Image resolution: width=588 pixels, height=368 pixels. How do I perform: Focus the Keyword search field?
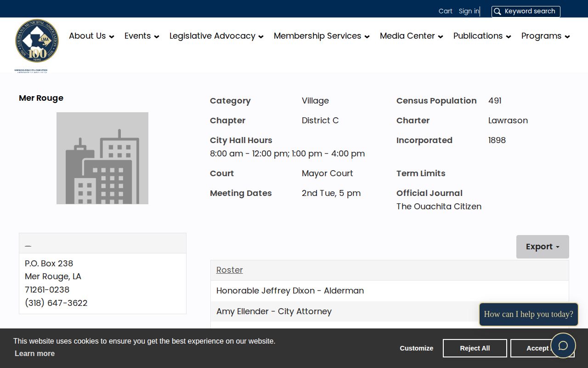[x=526, y=11]
